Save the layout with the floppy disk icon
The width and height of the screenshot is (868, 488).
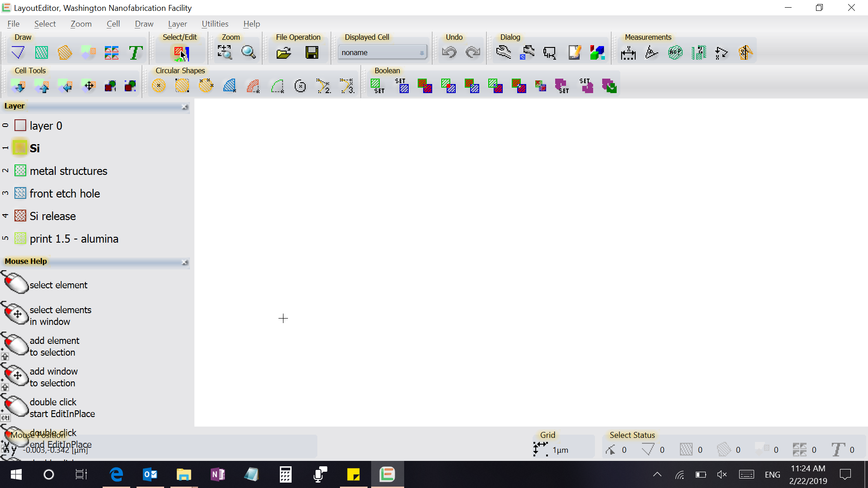[312, 53]
